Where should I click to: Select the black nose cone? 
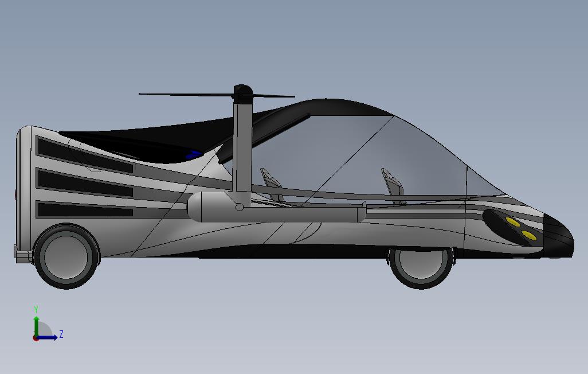pyautogui.click(x=558, y=236)
